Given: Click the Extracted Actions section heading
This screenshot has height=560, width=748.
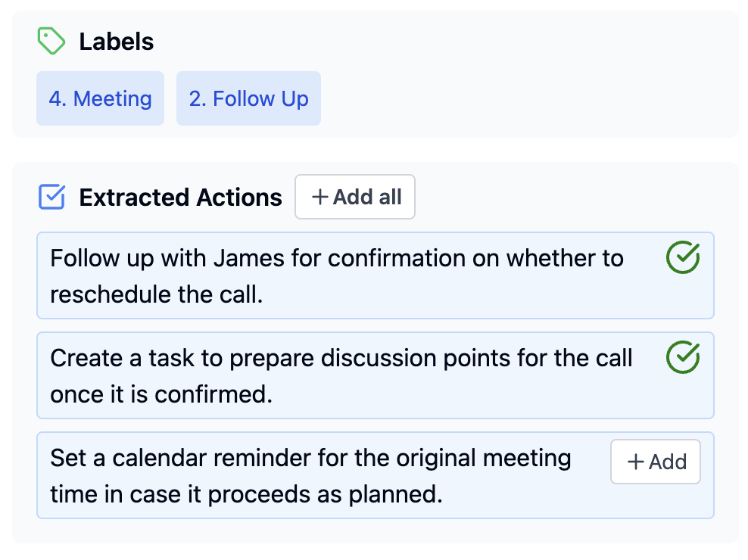Looking at the screenshot, I should coord(180,198).
